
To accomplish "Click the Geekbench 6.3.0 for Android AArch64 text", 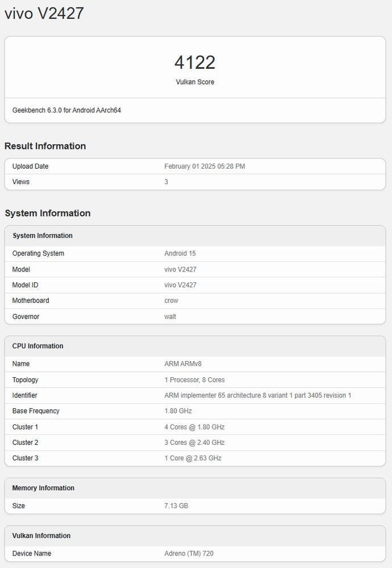I will [x=66, y=110].
